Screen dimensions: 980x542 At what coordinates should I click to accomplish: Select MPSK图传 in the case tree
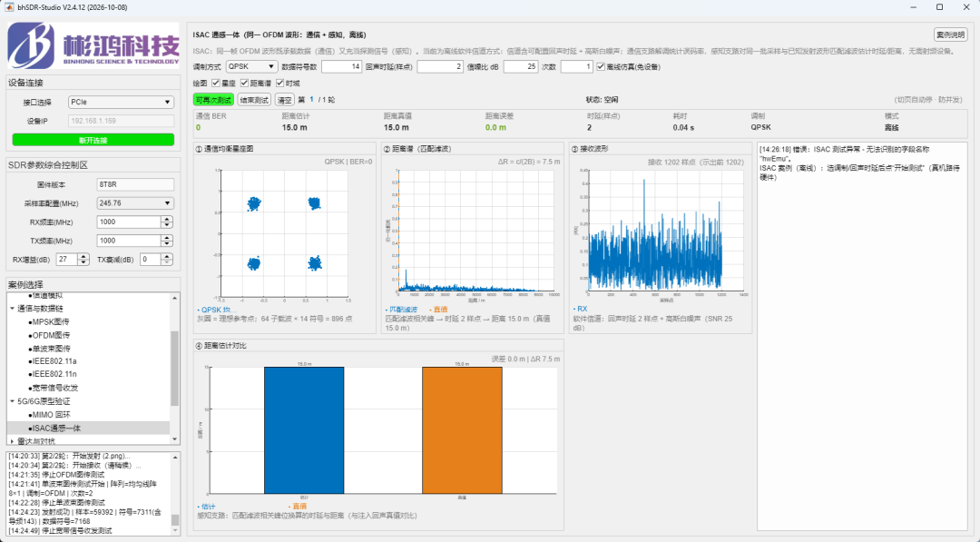(x=51, y=322)
